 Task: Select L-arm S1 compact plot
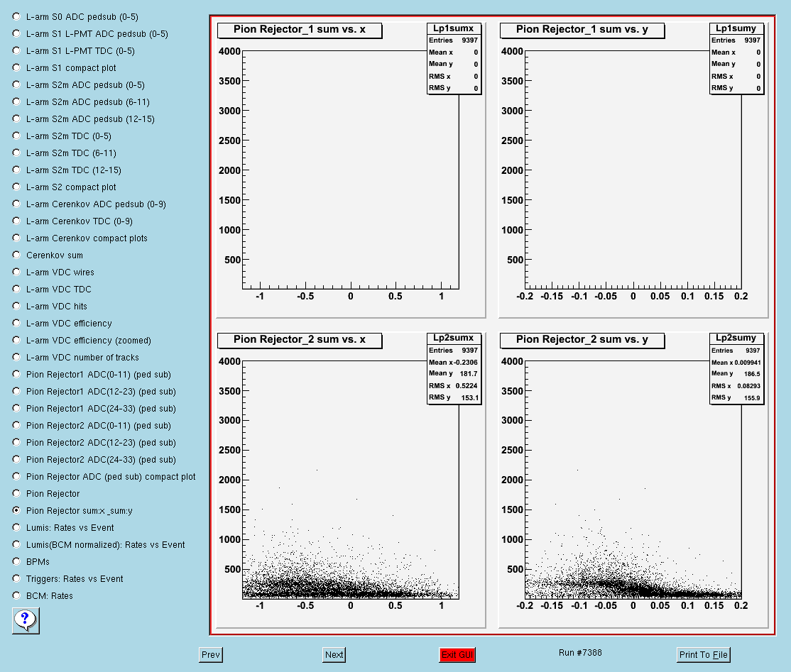click(x=16, y=67)
